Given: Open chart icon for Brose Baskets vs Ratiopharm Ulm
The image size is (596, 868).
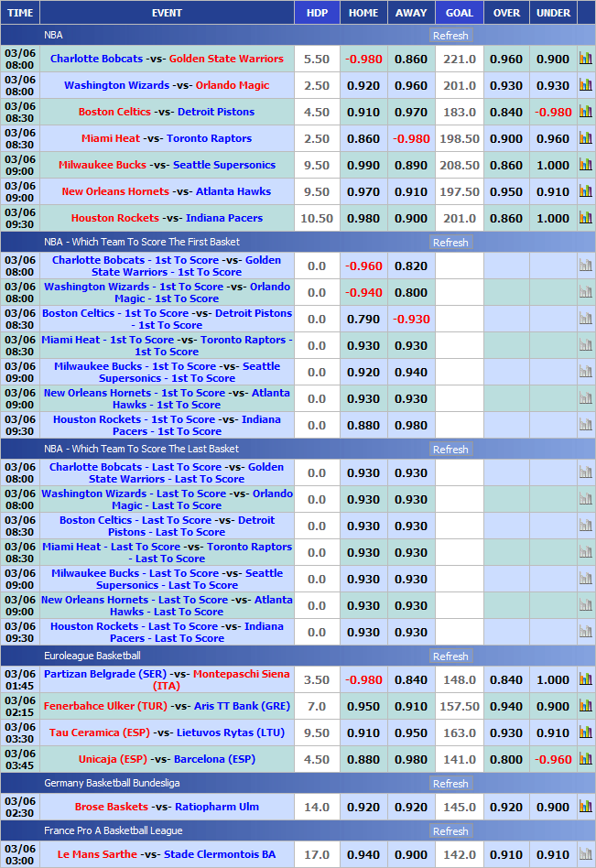Looking at the screenshot, I should (x=586, y=807).
